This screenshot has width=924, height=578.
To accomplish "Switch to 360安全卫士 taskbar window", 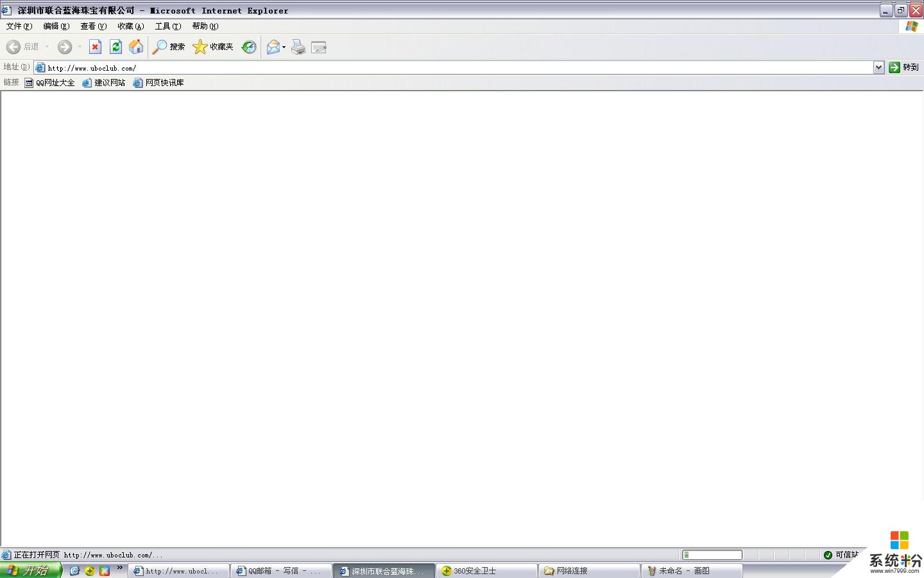I will pyautogui.click(x=486, y=571).
